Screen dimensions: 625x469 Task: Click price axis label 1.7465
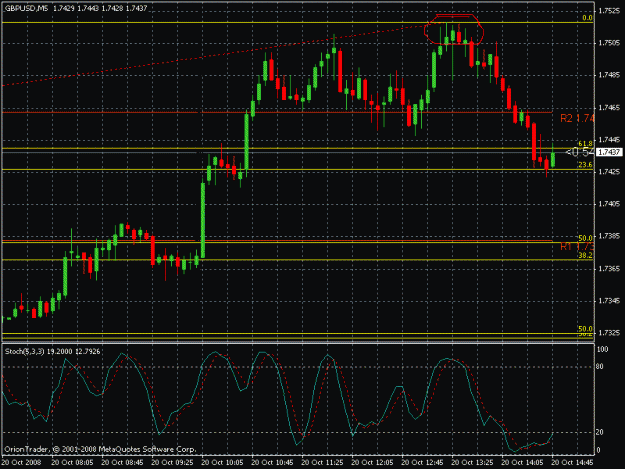(x=609, y=108)
